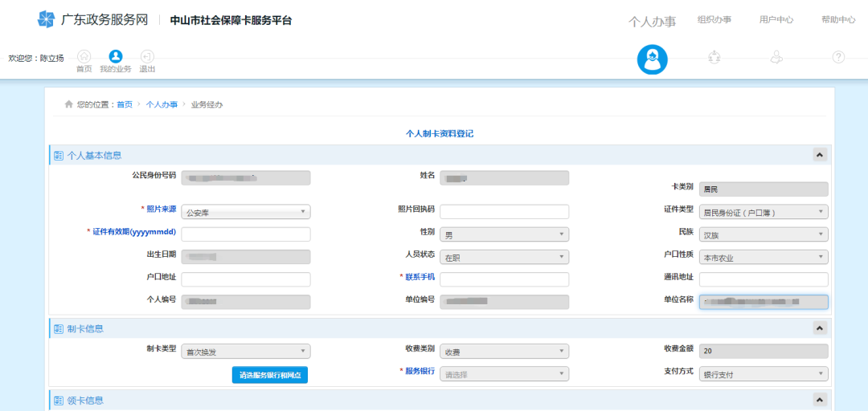Click the 退出 logout icon

pyautogui.click(x=147, y=56)
